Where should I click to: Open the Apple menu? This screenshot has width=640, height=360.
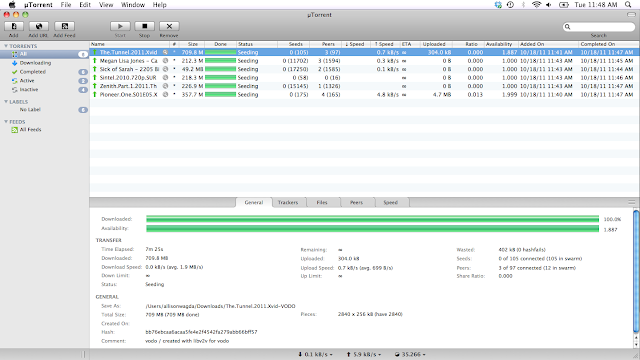click(12, 5)
